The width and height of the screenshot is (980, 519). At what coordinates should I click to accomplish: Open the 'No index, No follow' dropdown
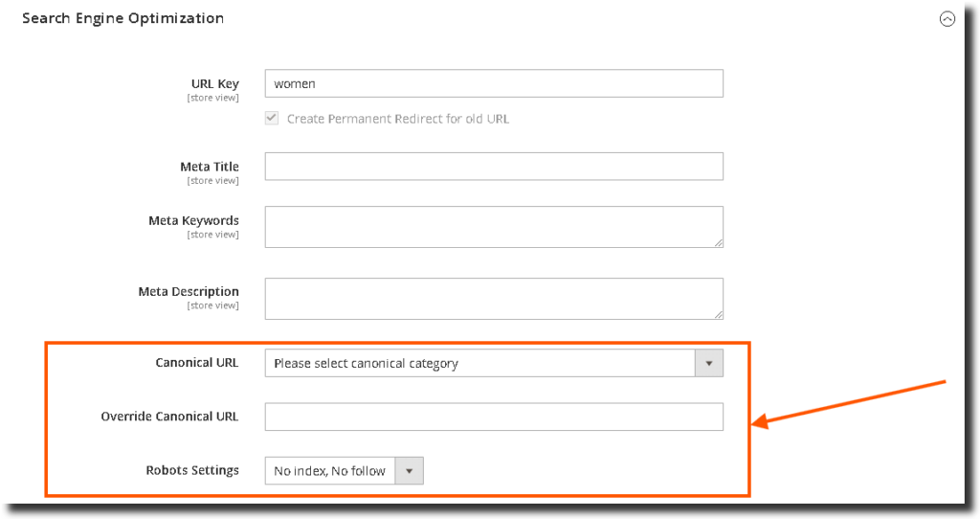tap(330, 471)
